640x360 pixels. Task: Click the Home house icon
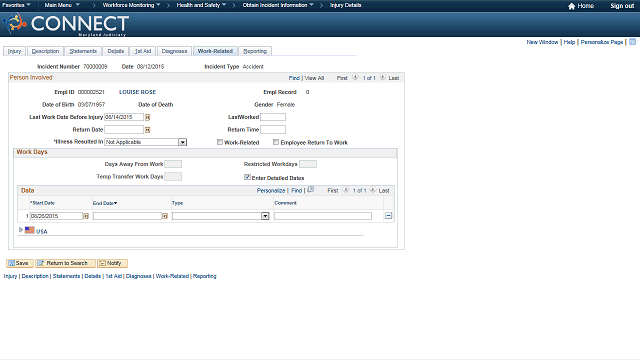(571, 6)
